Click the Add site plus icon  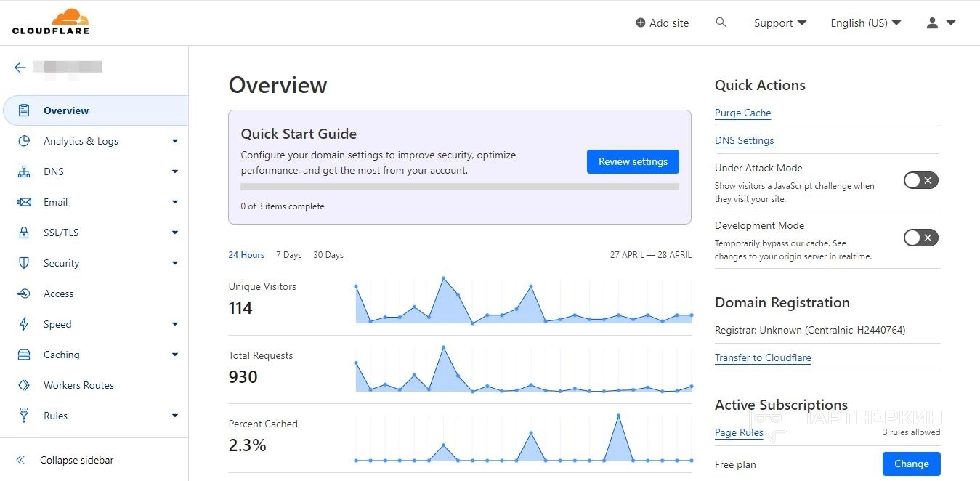coord(640,23)
